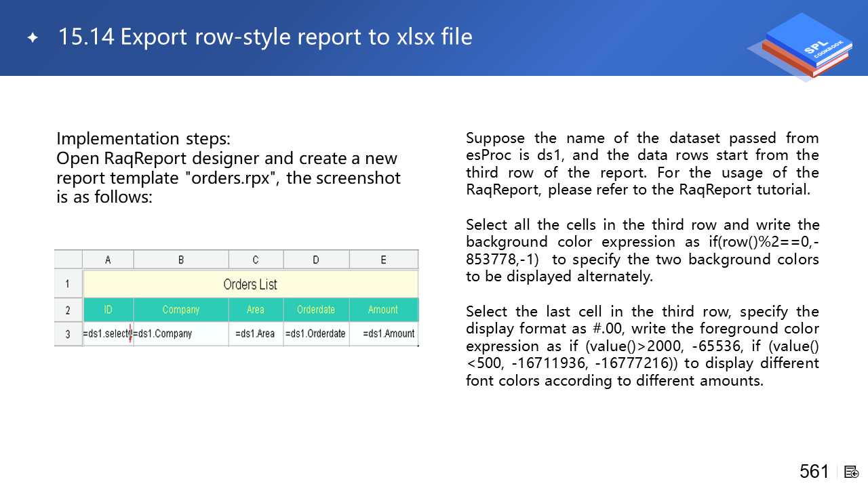This screenshot has width=868, height=488.
Task: Click the page number 561
Action: pyautogui.click(x=814, y=472)
